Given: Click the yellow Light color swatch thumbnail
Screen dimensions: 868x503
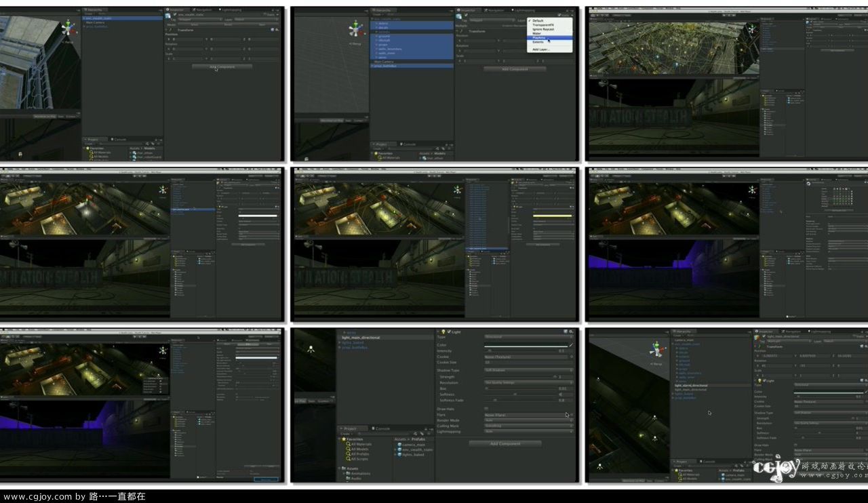Looking at the screenshot, I should point(551,216).
